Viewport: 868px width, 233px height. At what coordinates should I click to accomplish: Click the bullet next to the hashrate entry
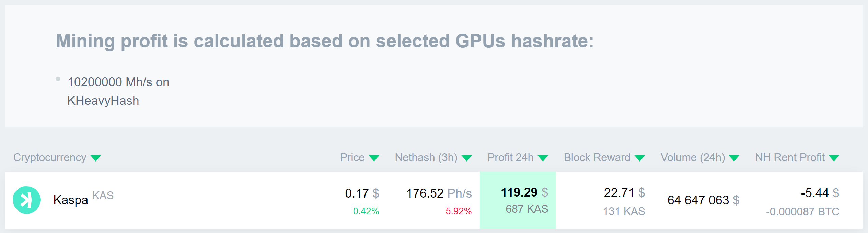coord(58,79)
